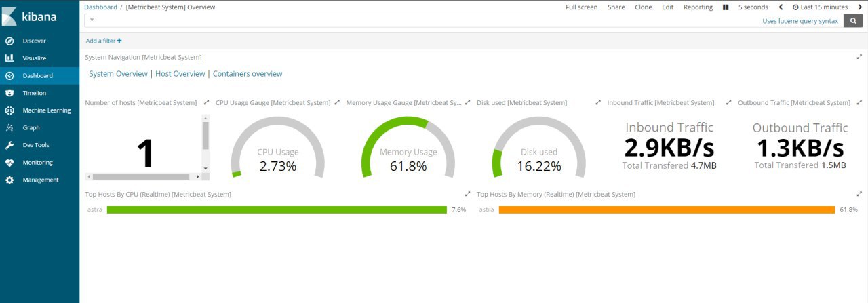Open the Reporting menu
The height and width of the screenshot is (303, 868).
tap(698, 7)
